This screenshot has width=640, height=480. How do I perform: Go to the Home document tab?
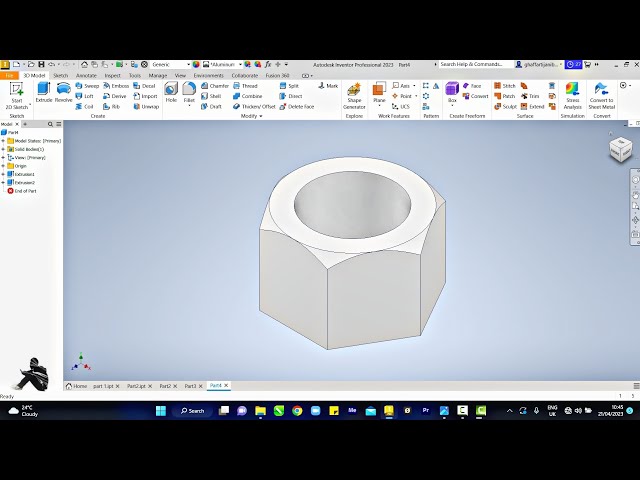click(77, 386)
